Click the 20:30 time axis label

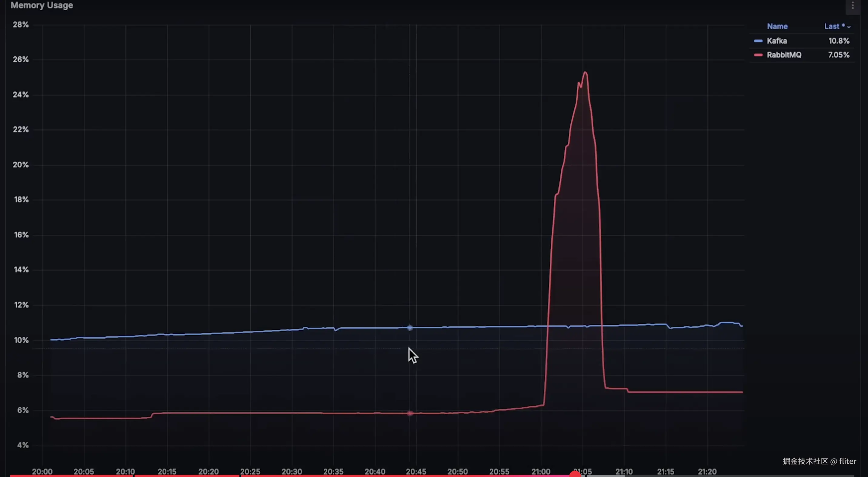click(292, 471)
